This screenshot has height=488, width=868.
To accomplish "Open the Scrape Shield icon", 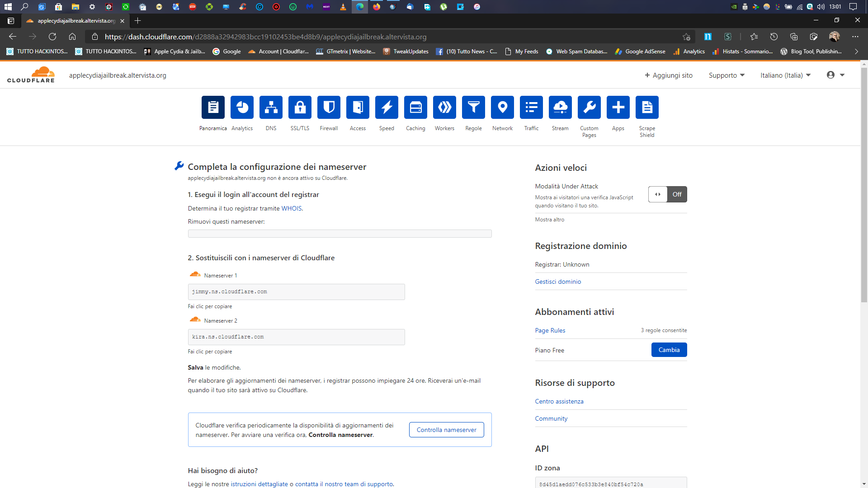I will (647, 108).
